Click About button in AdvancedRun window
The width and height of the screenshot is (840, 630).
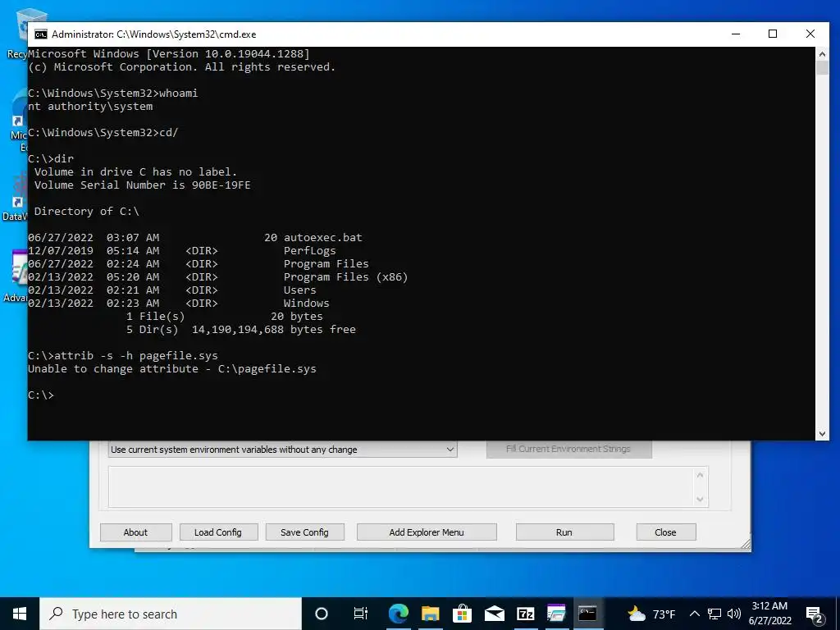(135, 532)
